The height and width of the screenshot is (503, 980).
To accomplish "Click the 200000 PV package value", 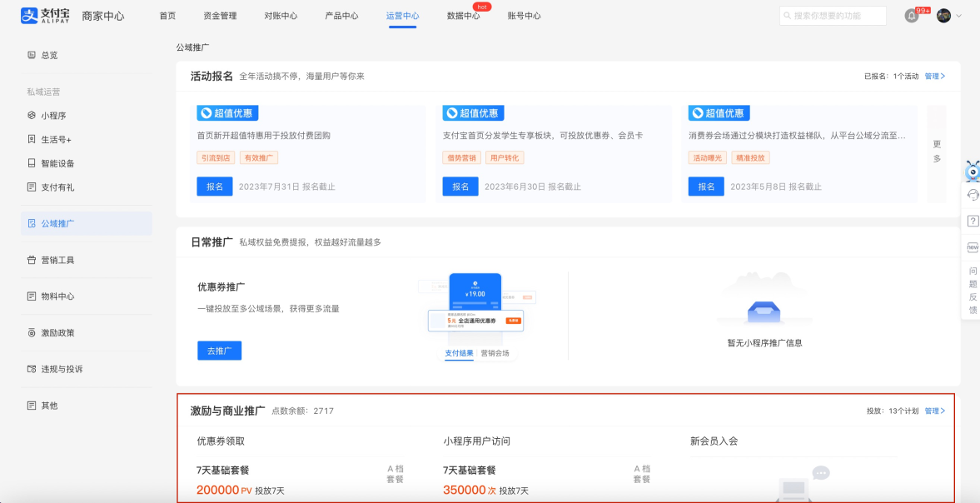I will (224, 491).
